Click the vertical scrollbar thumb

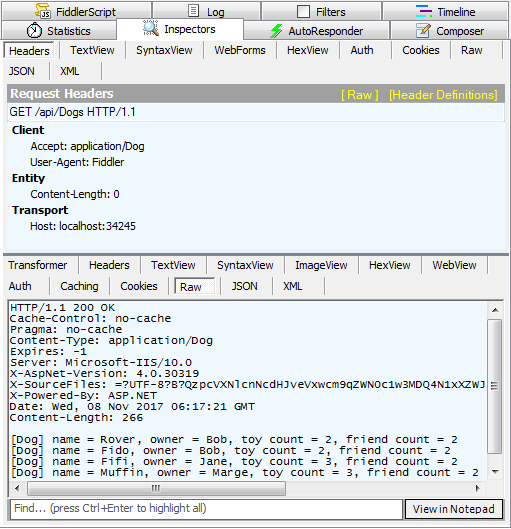(495, 386)
